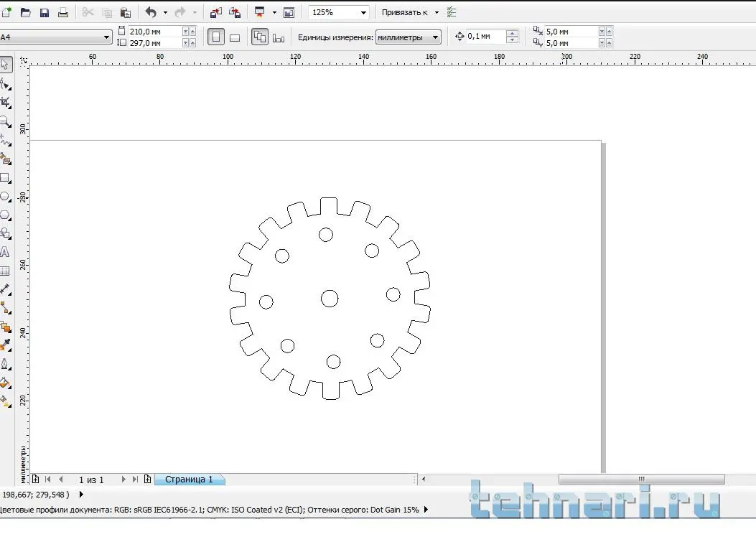
Task: Select the Polygon tool
Action: point(5,215)
